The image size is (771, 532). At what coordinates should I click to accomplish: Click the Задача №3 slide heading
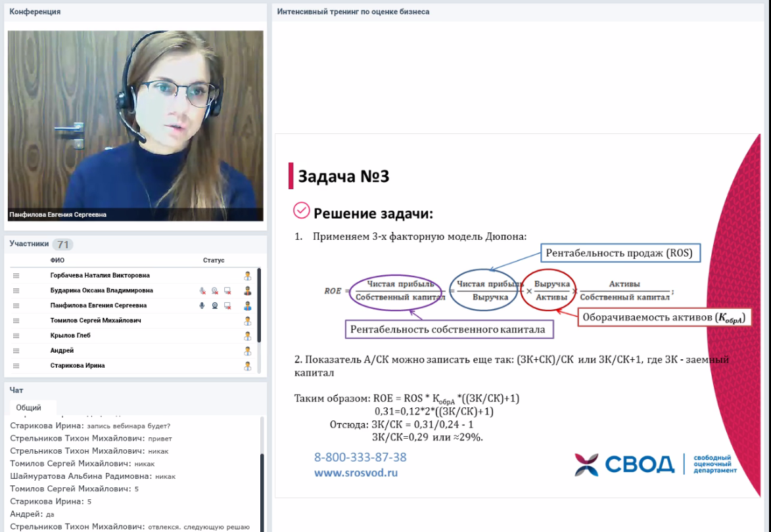pyautogui.click(x=343, y=177)
